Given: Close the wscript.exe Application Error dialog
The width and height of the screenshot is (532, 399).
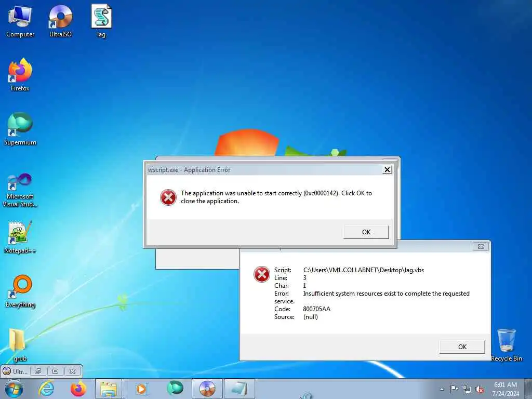Looking at the screenshot, I should (x=387, y=170).
